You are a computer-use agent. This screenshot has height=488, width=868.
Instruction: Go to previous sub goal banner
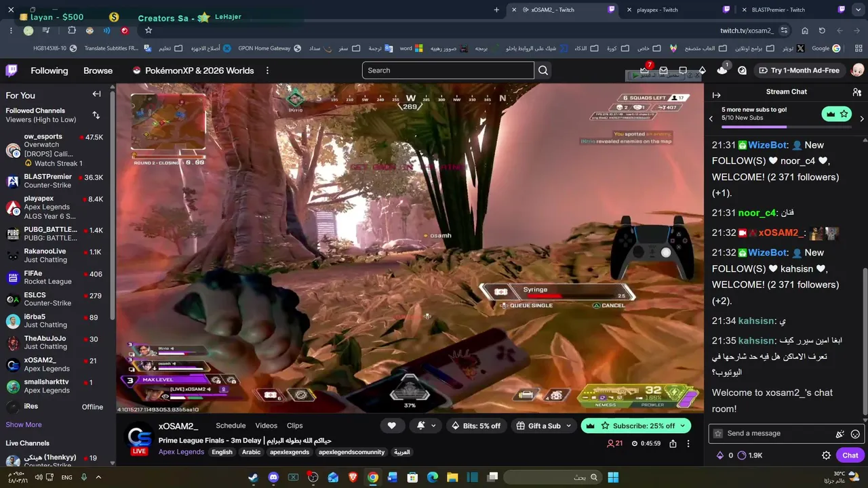point(711,119)
